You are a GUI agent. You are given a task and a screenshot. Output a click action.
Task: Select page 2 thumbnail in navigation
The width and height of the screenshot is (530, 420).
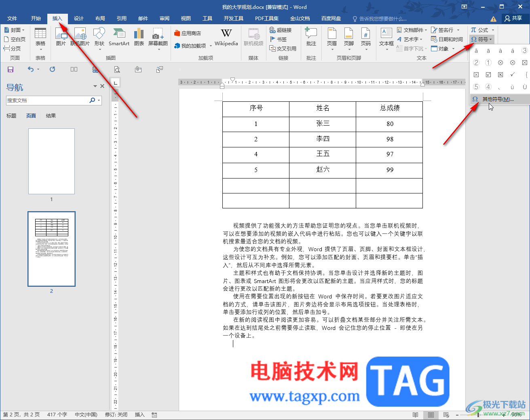pyautogui.click(x=51, y=249)
